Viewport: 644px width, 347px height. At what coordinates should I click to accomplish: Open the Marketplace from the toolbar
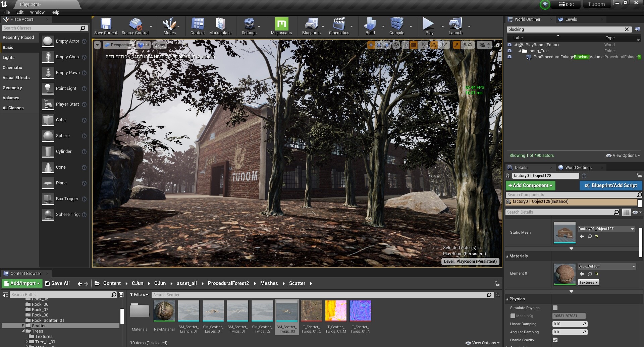220,26
